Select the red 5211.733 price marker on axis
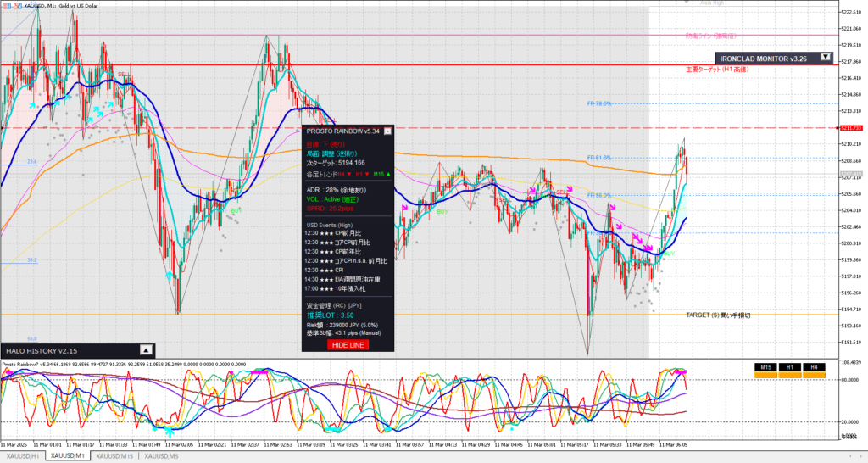868x463 pixels. tap(850, 128)
